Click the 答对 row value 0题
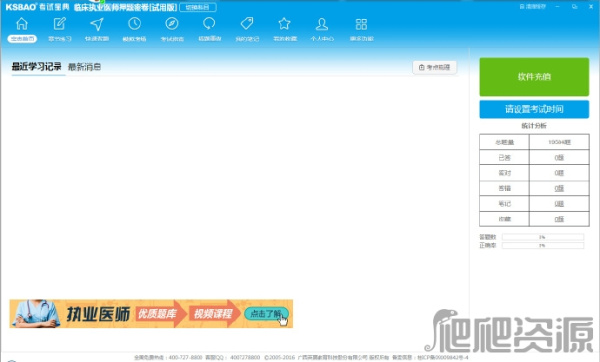This screenshot has width=600, height=362. click(559, 173)
